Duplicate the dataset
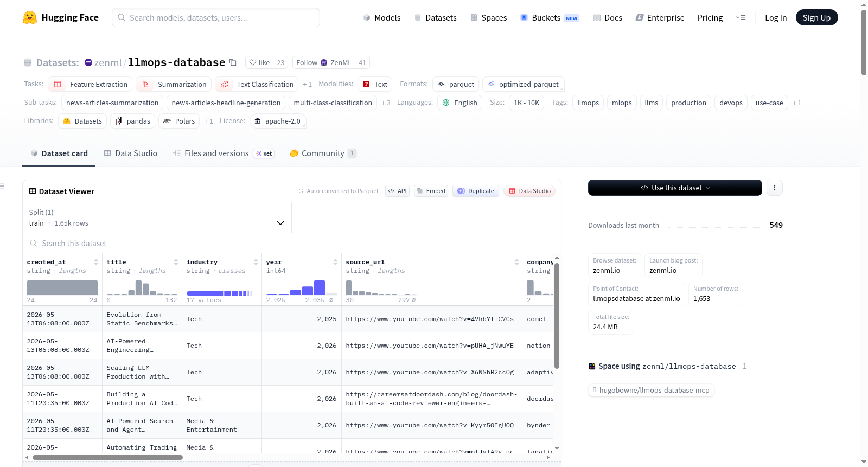Screen dimensions: 868x467 click(476, 191)
